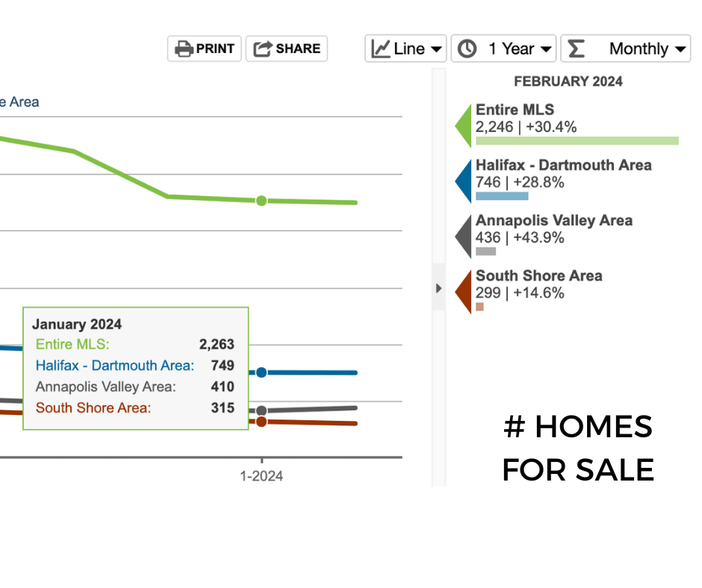This screenshot has height=588, width=702.
Task: Click the green Entire MLS value bar
Action: click(577, 141)
